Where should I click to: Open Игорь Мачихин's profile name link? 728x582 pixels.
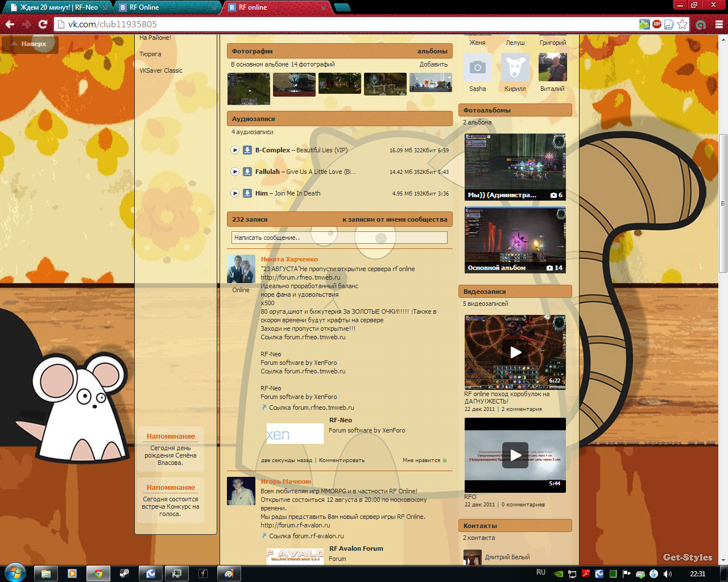coord(286,481)
